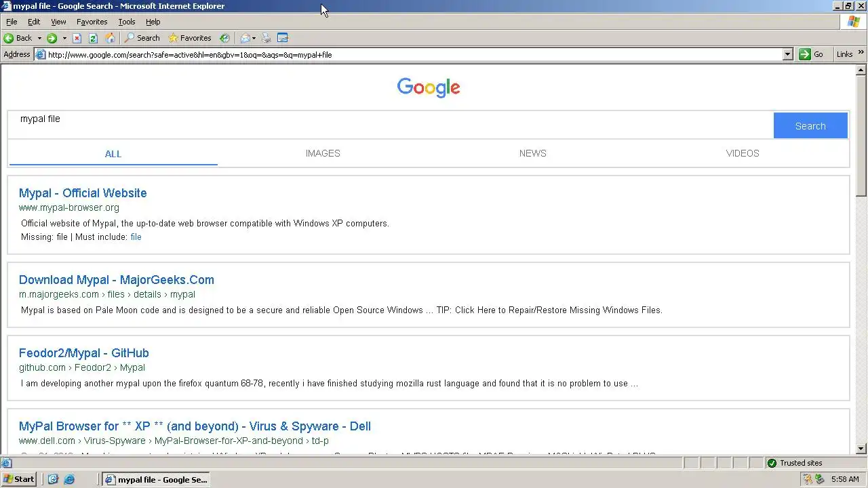Open 'Download Mypal - MajorGeeks.Com' result

(117, 280)
